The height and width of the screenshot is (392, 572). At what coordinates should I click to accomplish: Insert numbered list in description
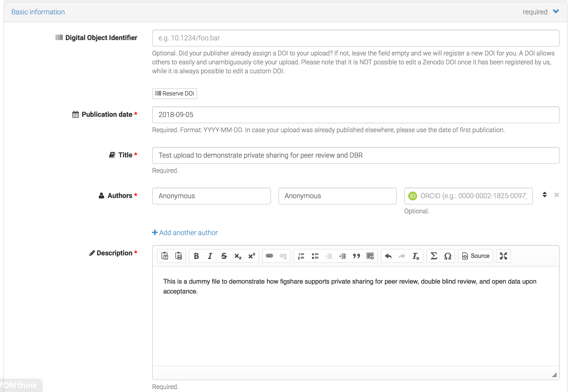coord(301,256)
